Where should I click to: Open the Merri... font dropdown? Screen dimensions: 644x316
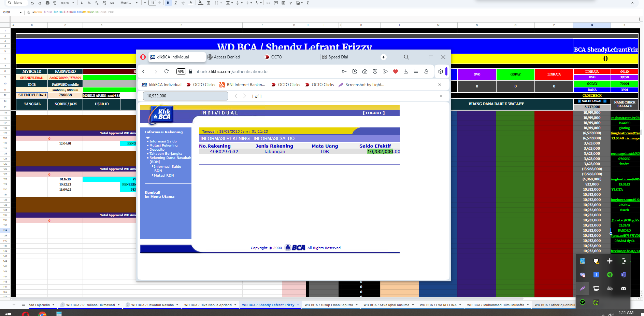tap(129, 3)
